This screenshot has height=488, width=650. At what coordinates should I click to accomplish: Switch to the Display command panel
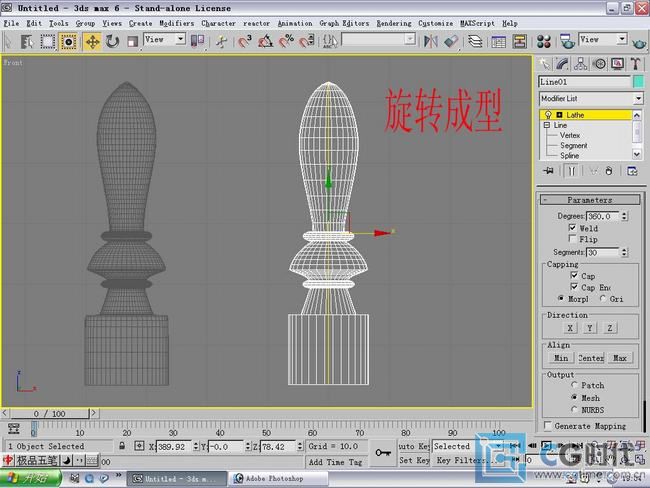tap(617, 64)
